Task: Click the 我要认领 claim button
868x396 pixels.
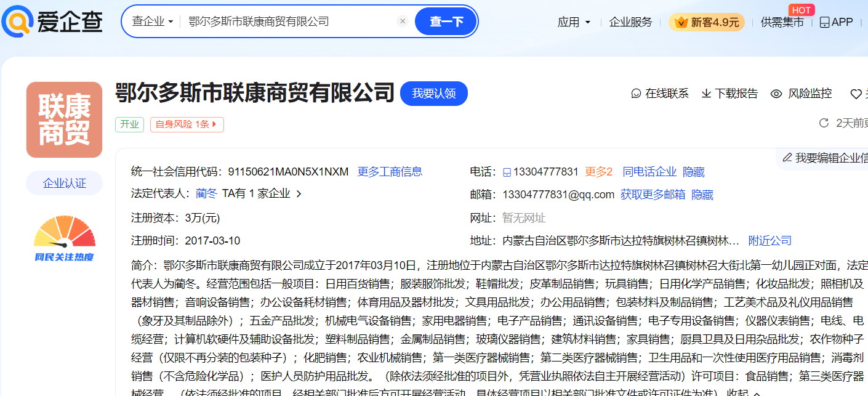Action: tap(434, 94)
